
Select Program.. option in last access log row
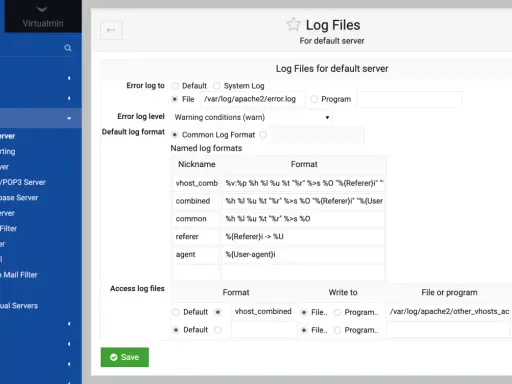pyautogui.click(x=337, y=330)
